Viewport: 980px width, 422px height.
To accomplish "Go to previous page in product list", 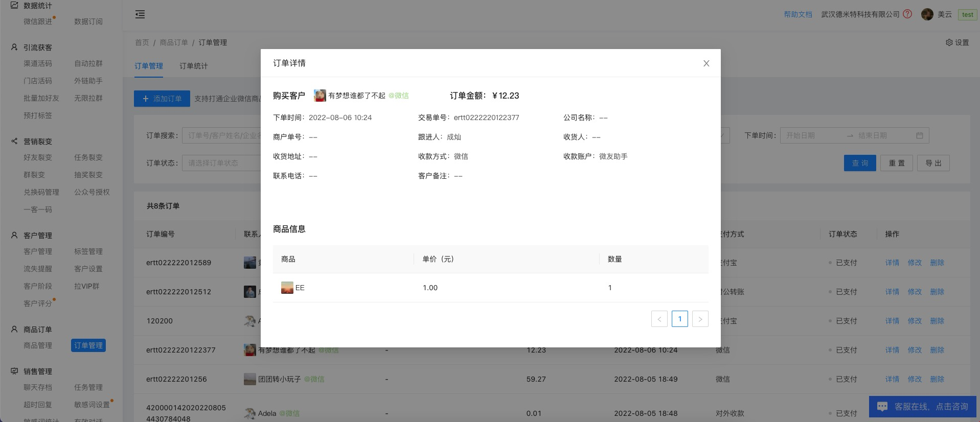I will click(x=659, y=319).
